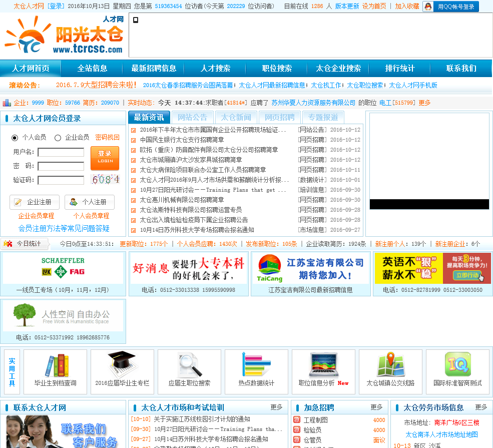Switch to 最新资讯 tab

coord(149,117)
